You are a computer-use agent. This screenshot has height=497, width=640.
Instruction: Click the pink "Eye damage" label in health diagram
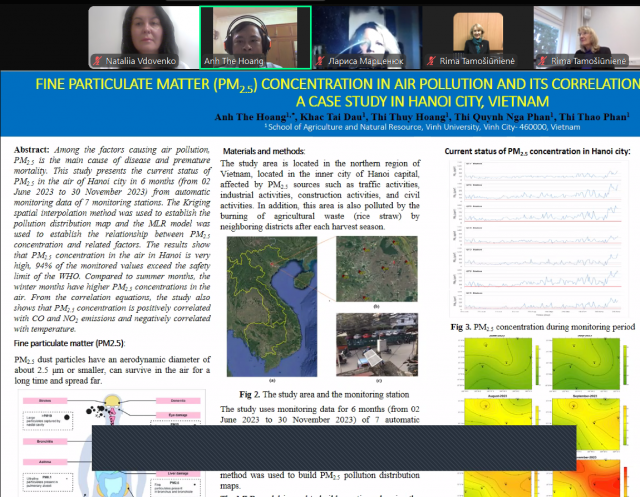point(178,415)
